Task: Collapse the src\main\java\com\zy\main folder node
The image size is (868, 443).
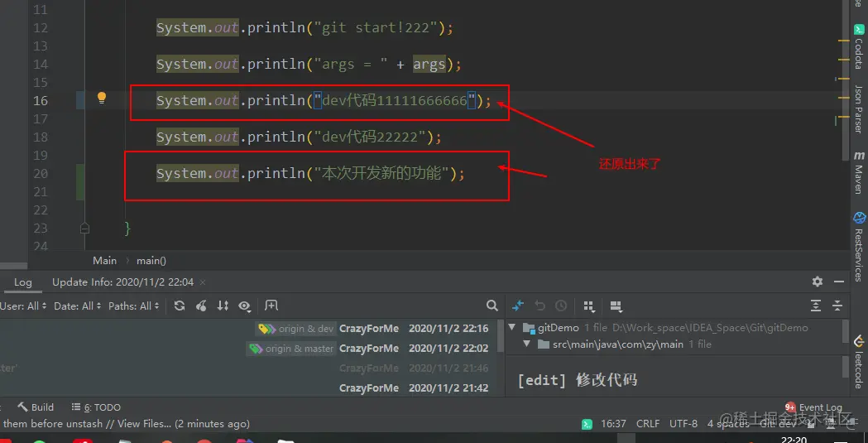Action: [526, 344]
